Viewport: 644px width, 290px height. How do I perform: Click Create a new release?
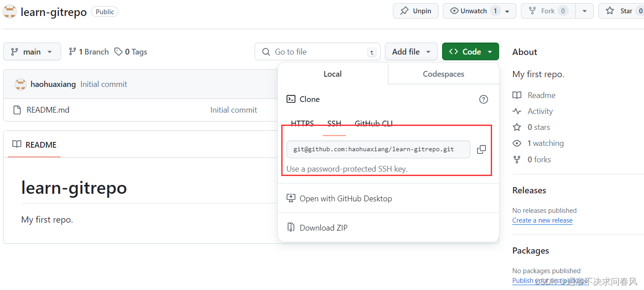point(542,220)
